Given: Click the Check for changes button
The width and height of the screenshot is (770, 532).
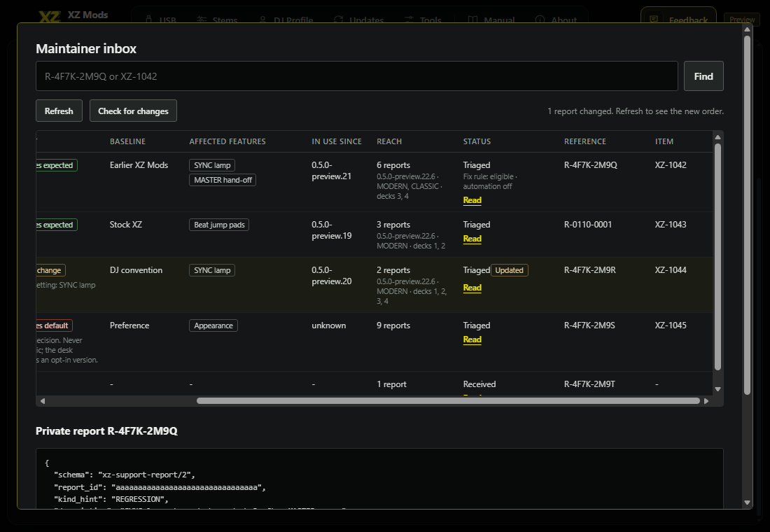Looking at the screenshot, I should pyautogui.click(x=133, y=111).
